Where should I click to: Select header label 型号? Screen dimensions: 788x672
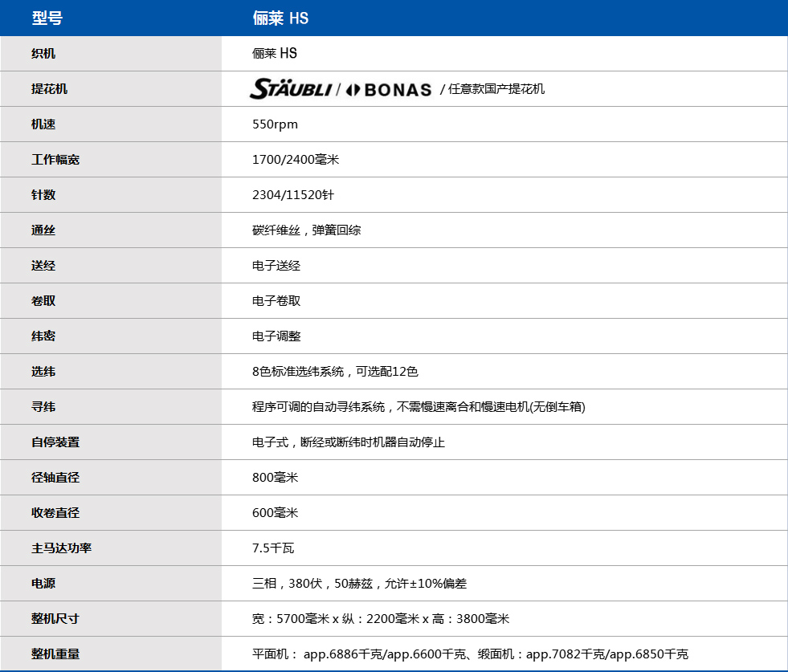47,18
